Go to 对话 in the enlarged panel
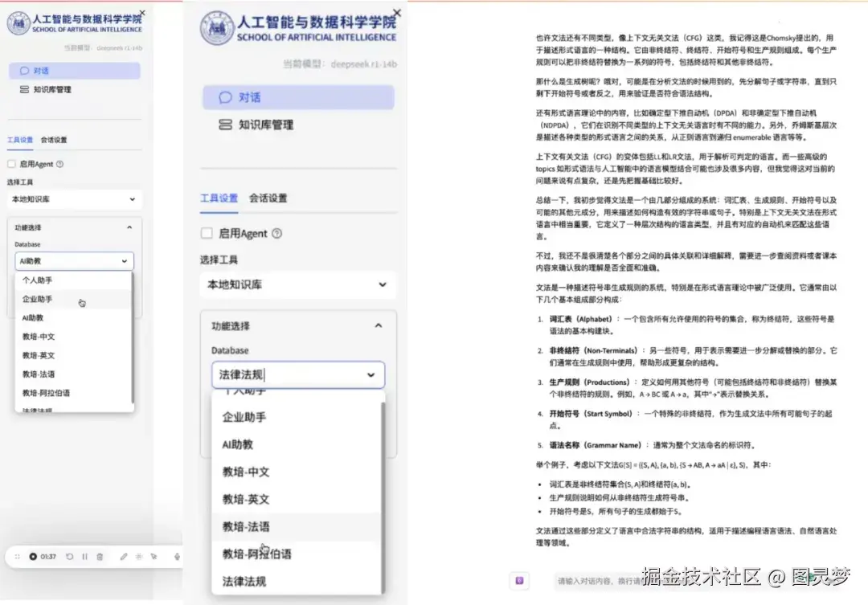Viewport: 868px width, 605px height. pyautogui.click(x=298, y=97)
